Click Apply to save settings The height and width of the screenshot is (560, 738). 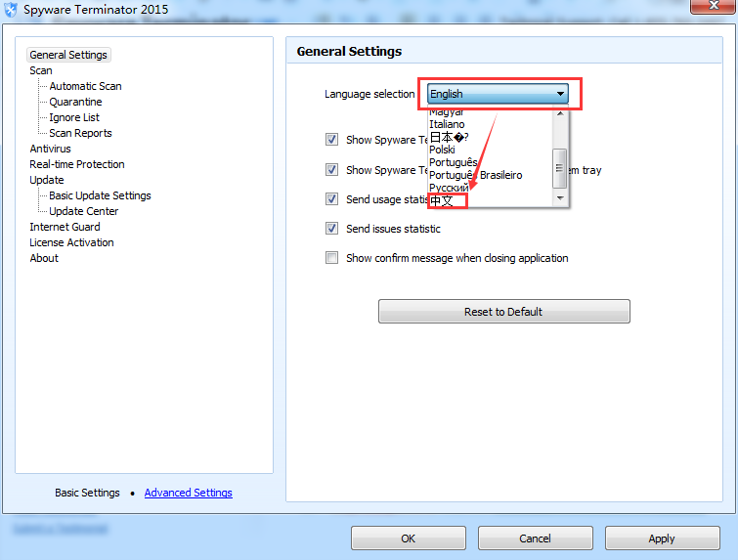tap(662, 538)
